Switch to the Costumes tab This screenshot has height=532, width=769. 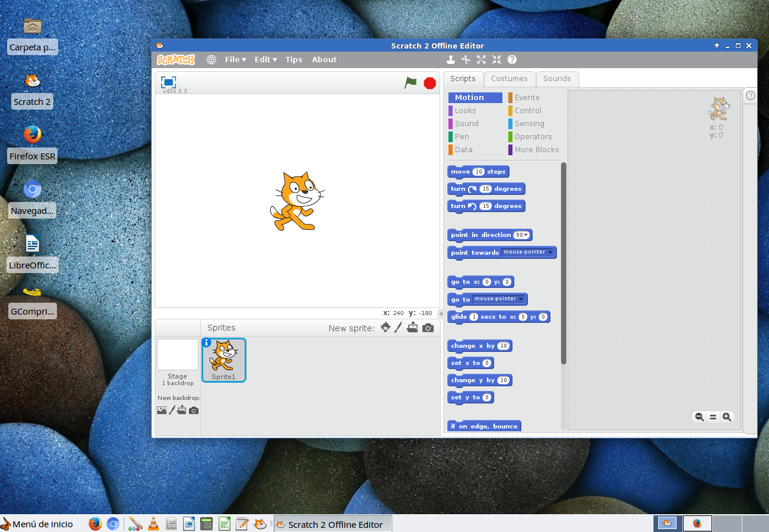click(x=510, y=79)
